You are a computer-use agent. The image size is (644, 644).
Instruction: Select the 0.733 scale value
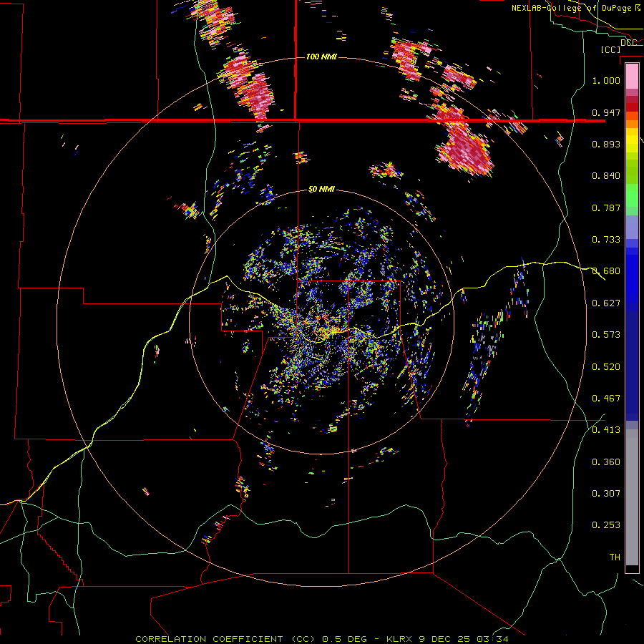click(606, 240)
